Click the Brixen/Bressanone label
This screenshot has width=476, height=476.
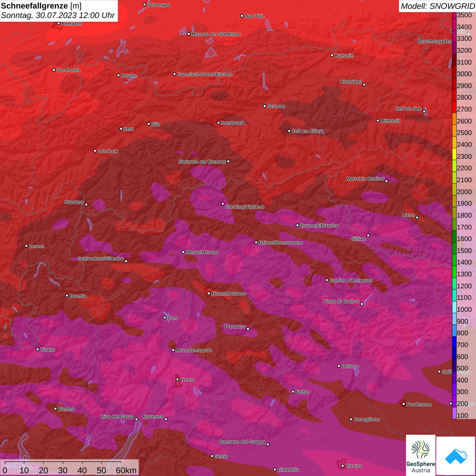pos(280,242)
